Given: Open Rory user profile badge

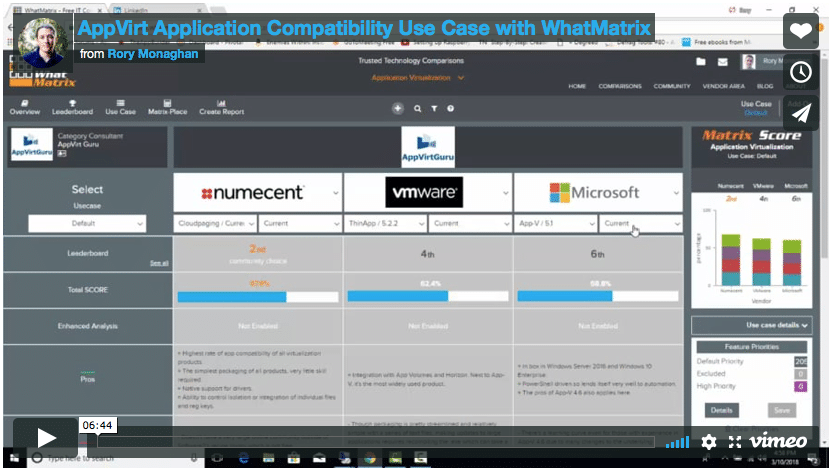Looking at the screenshot, I should [x=762, y=61].
